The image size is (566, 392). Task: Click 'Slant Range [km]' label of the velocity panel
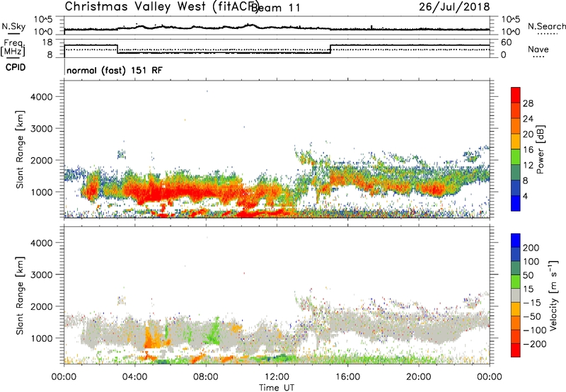tap(20, 296)
